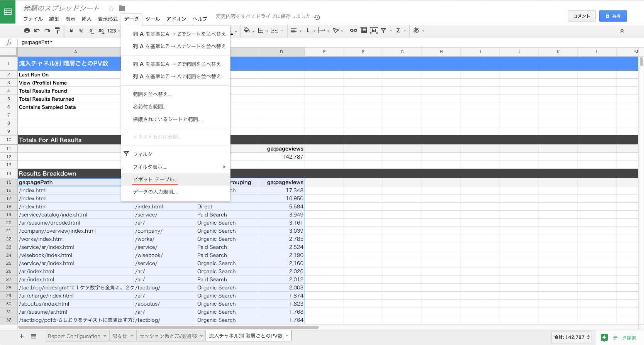This screenshot has height=345, width=644.
Task: Open the borders tool
Action: tap(261, 30)
